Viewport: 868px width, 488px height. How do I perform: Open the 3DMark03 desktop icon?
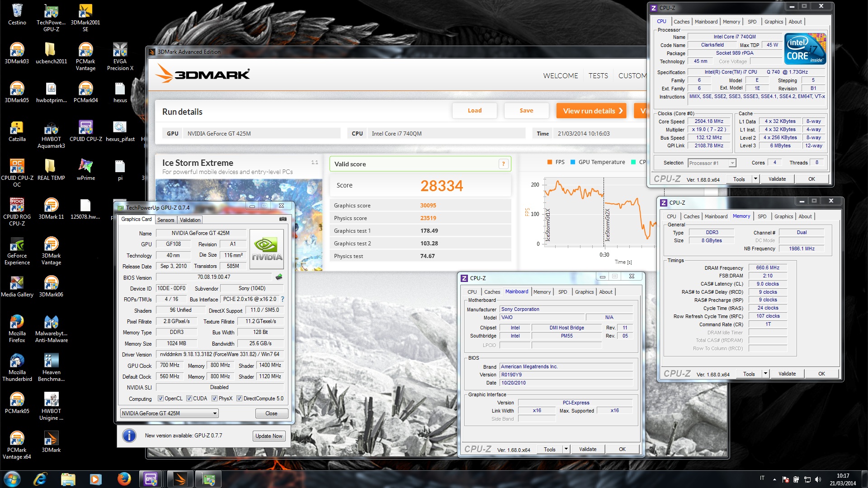click(17, 53)
